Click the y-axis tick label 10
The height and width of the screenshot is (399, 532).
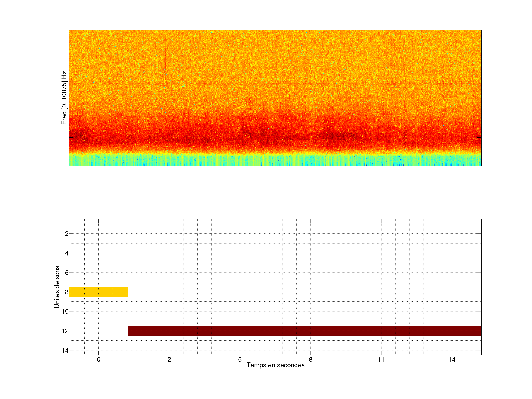pyautogui.click(x=65, y=311)
